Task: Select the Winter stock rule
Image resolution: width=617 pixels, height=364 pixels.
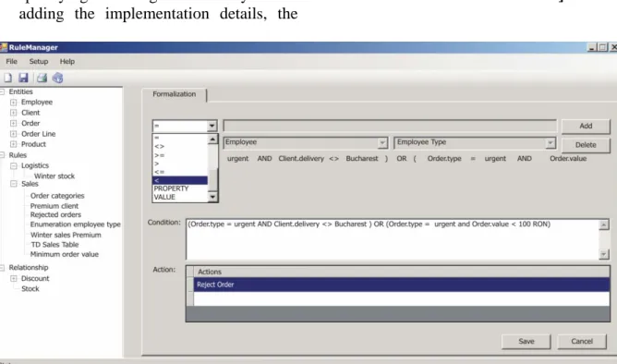Action: coord(54,176)
